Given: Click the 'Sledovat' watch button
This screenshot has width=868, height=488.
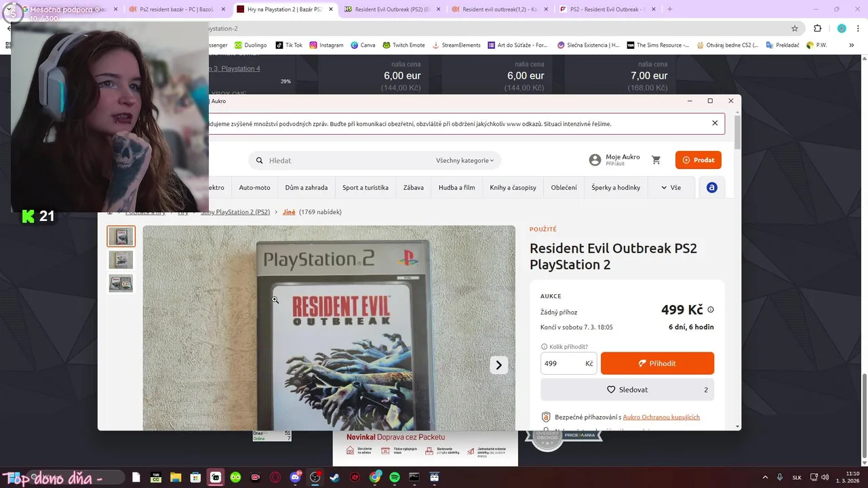Looking at the screenshot, I should point(627,390).
